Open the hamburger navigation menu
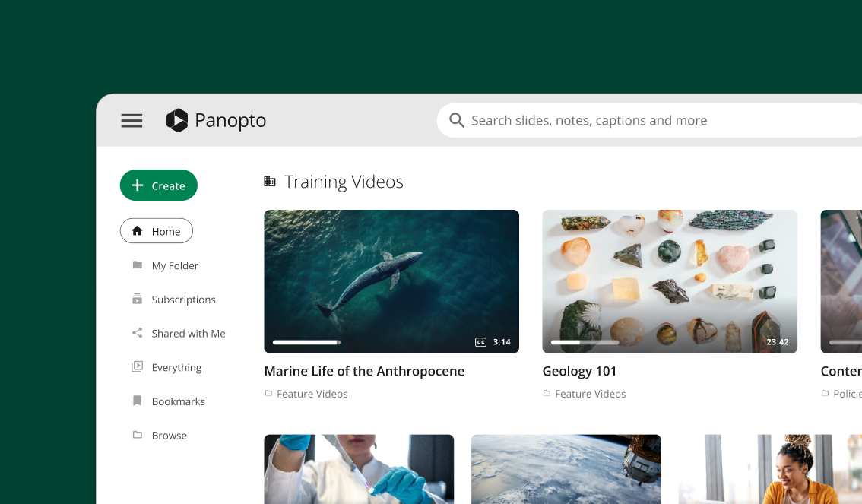 coord(132,120)
